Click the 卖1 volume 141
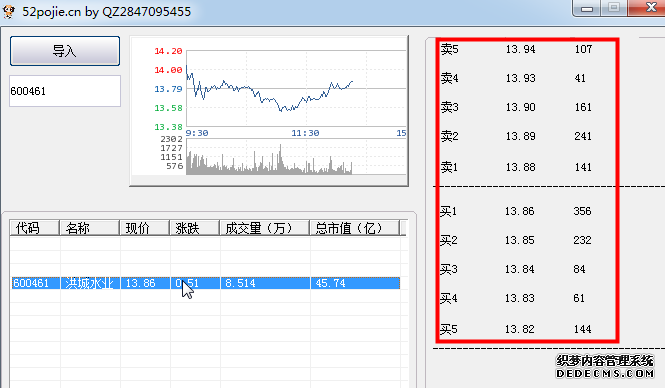 coord(584,167)
